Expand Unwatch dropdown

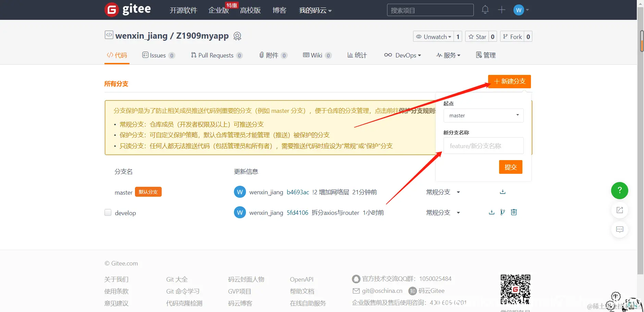[x=433, y=37]
